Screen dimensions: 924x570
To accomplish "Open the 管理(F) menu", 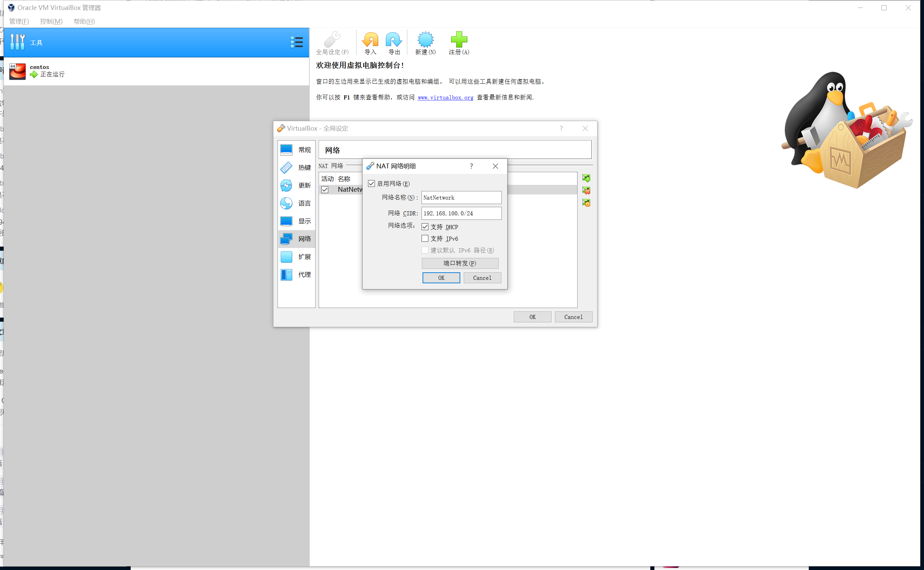I will [19, 22].
